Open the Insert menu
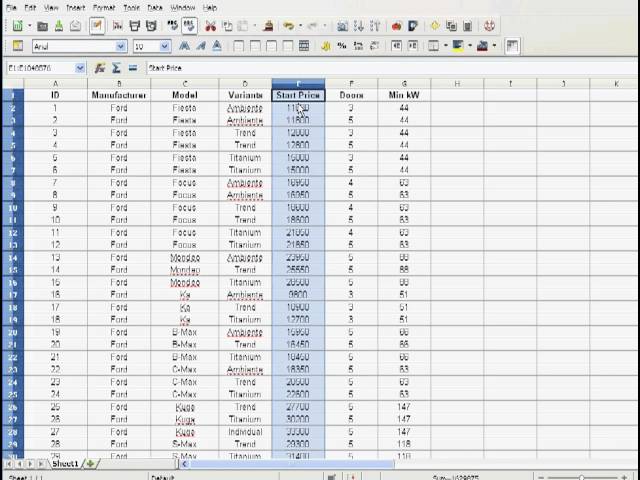Image resolution: width=640 pixels, height=480 pixels. (76, 8)
